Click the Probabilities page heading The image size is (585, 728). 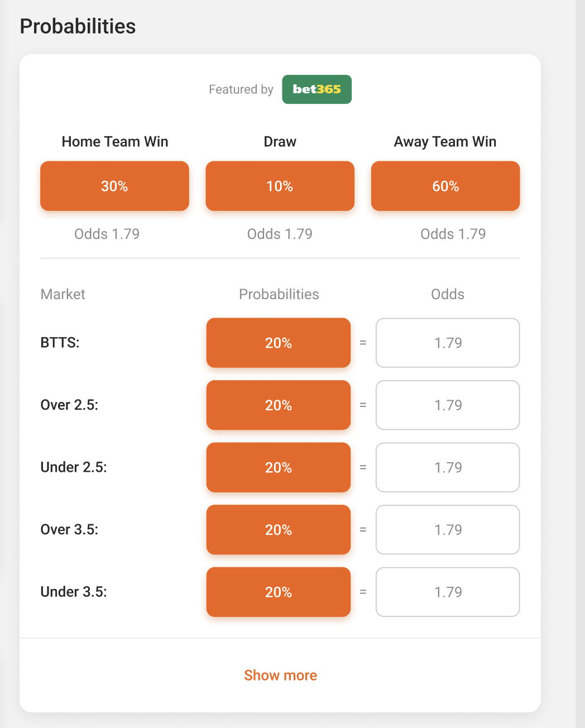point(78,26)
